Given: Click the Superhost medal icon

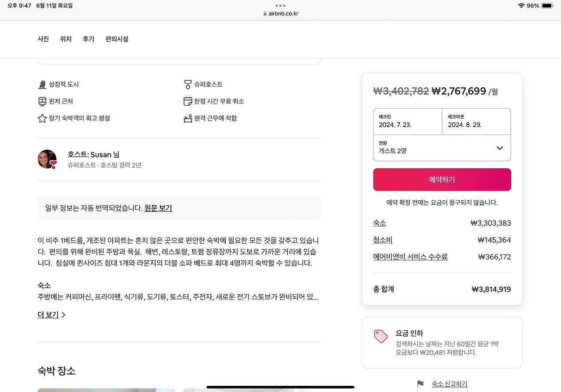Looking at the screenshot, I should (x=188, y=84).
